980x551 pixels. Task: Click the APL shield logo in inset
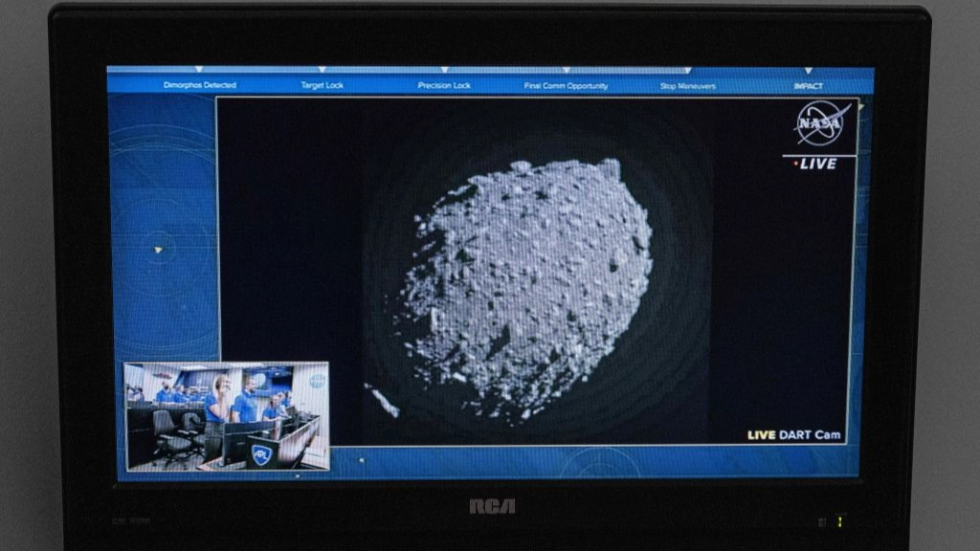260,454
